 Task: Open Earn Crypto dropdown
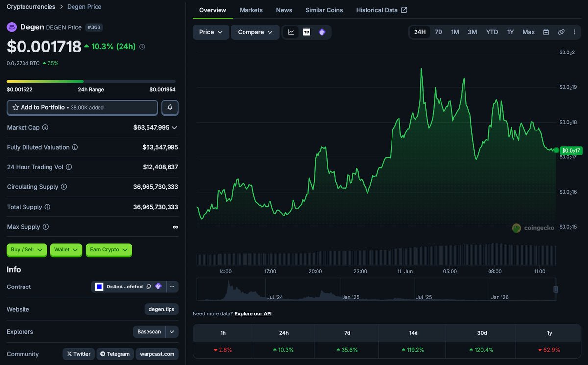(x=109, y=250)
